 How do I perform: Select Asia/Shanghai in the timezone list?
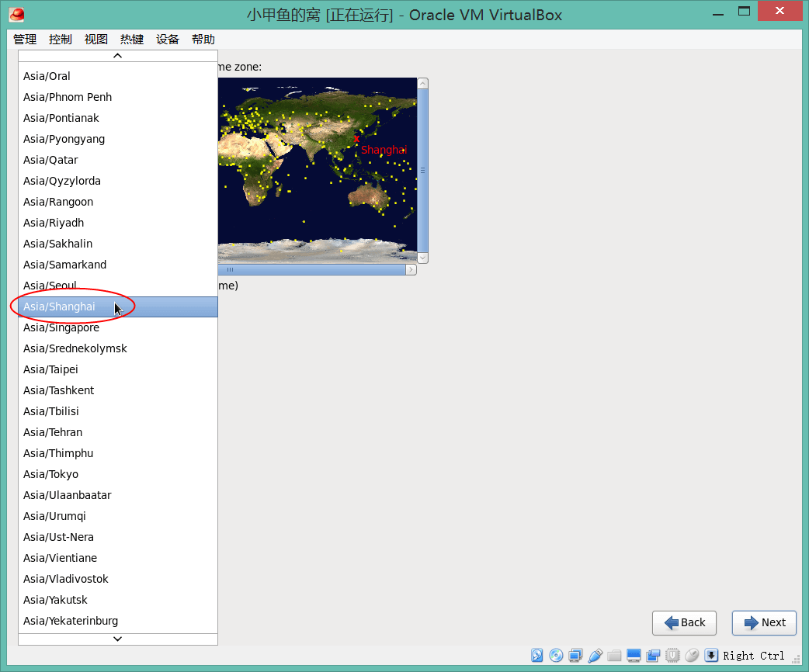59,307
